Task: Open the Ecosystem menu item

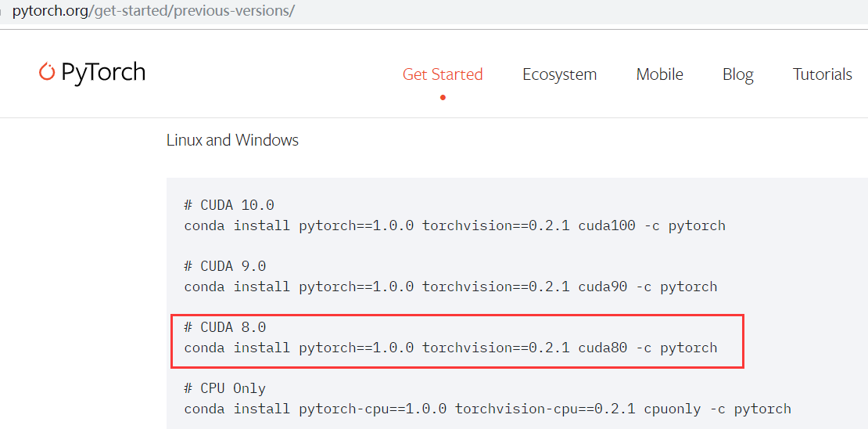Action: (559, 74)
